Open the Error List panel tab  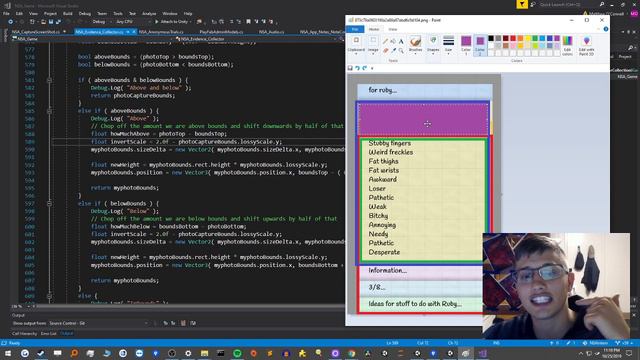coord(49,333)
